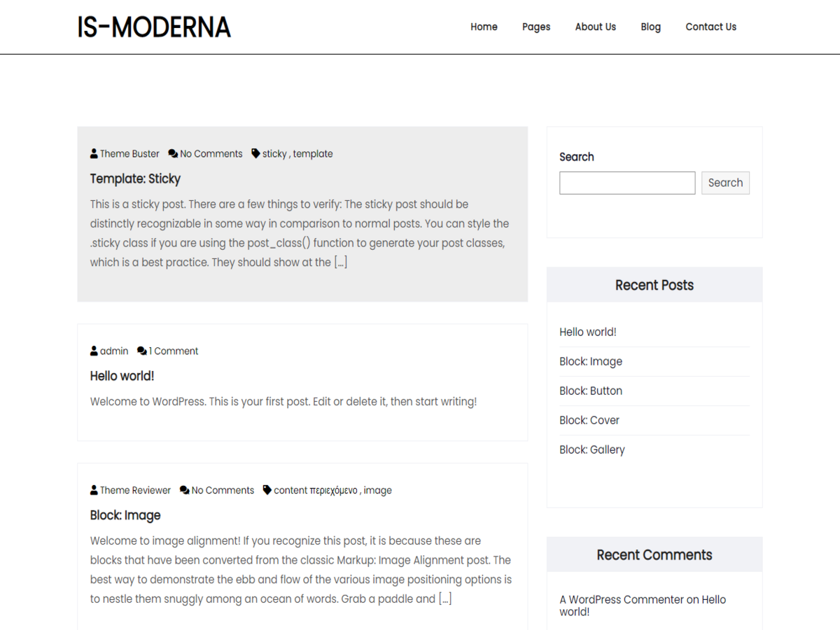Open Hello world! from Recent Posts
This screenshot has height=630, width=840.
pyautogui.click(x=587, y=332)
